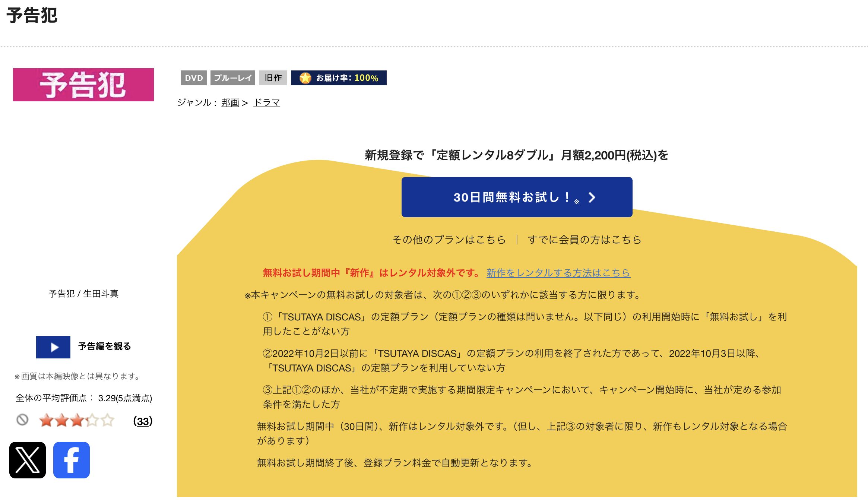Click the 旧作 badge
Image resolution: width=868 pixels, height=500 pixels.
click(x=273, y=78)
